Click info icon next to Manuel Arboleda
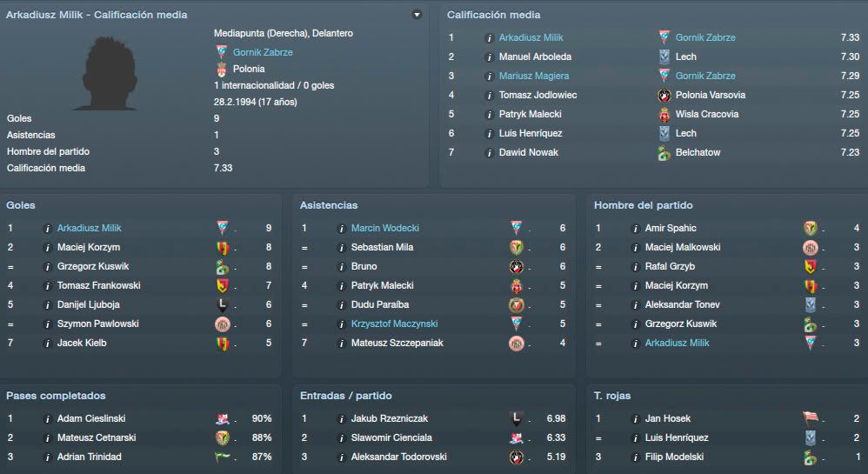This screenshot has width=868, height=474. point(489,57)
